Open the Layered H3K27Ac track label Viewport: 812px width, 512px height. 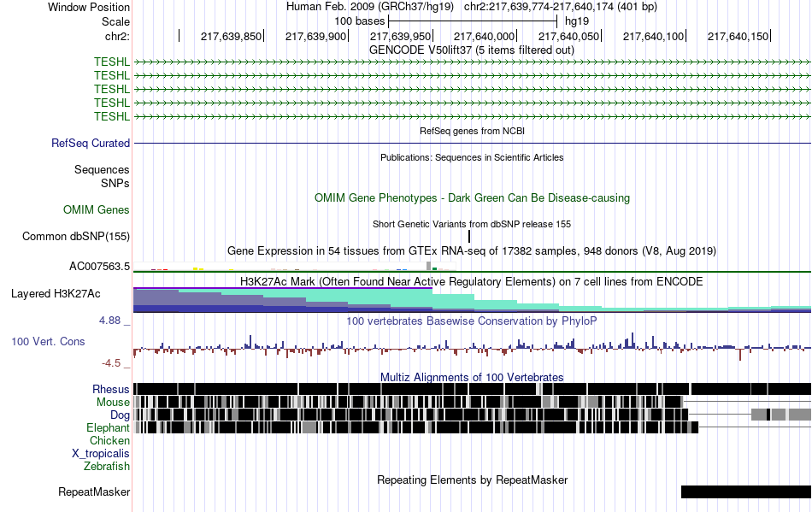tap(56, 293)
